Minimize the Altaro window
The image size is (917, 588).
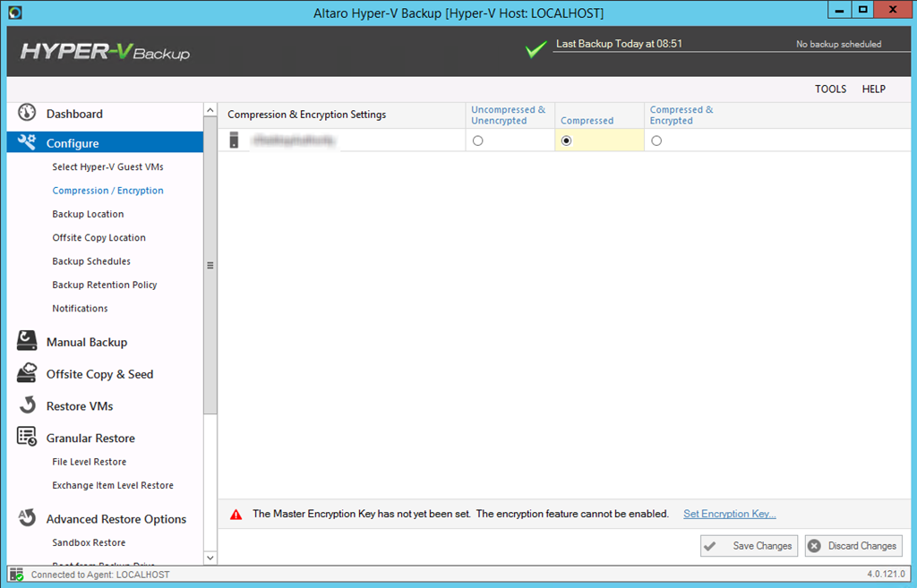click(839, 10)
